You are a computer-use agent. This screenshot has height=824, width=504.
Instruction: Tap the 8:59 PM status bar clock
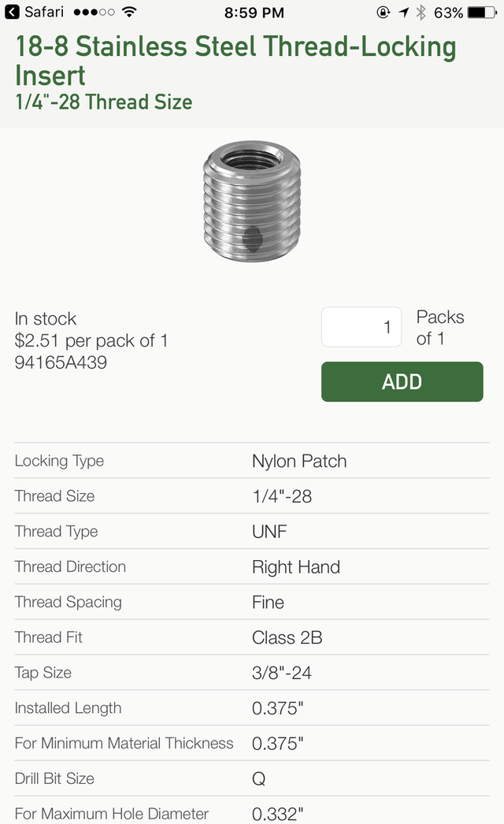coord(254,12)
